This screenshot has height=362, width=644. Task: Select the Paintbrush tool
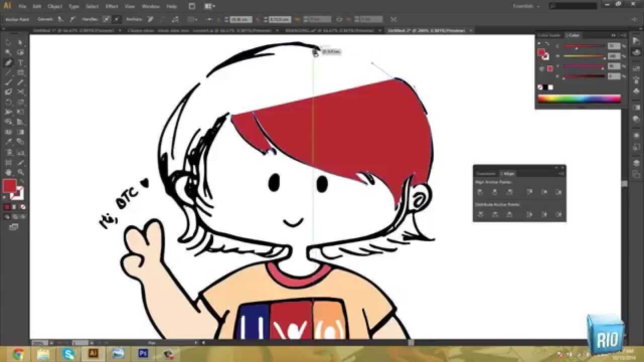coord(9,82)
